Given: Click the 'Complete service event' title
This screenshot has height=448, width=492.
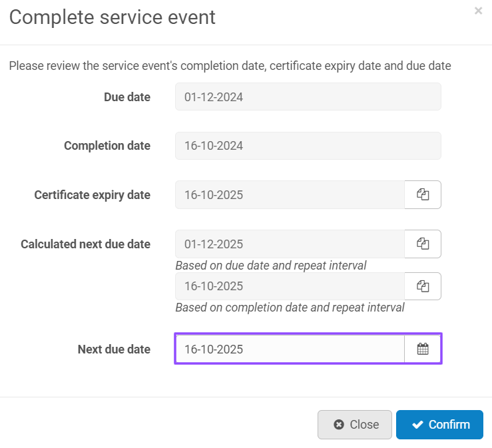Looking at the screenshot, I should tap(113, 17).
